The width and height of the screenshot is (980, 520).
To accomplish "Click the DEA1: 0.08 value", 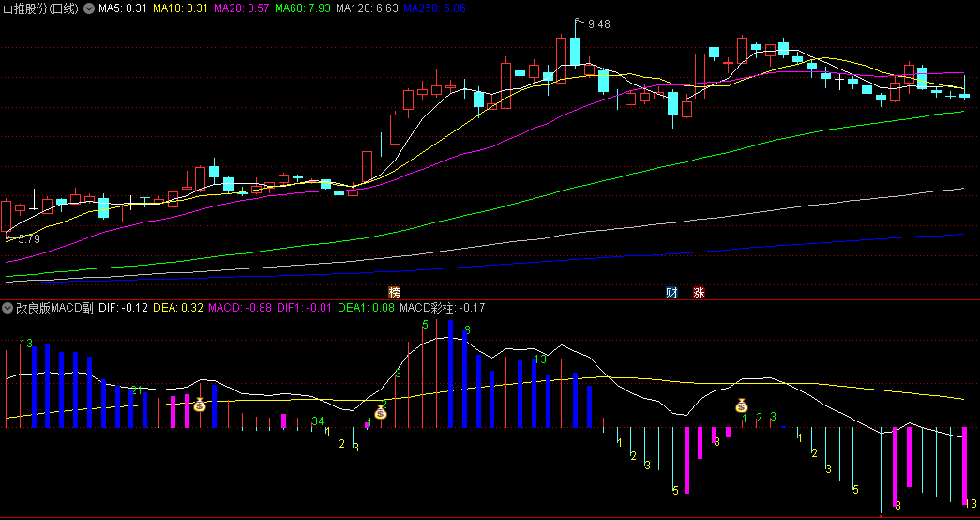I will click(x=367, y=308).
